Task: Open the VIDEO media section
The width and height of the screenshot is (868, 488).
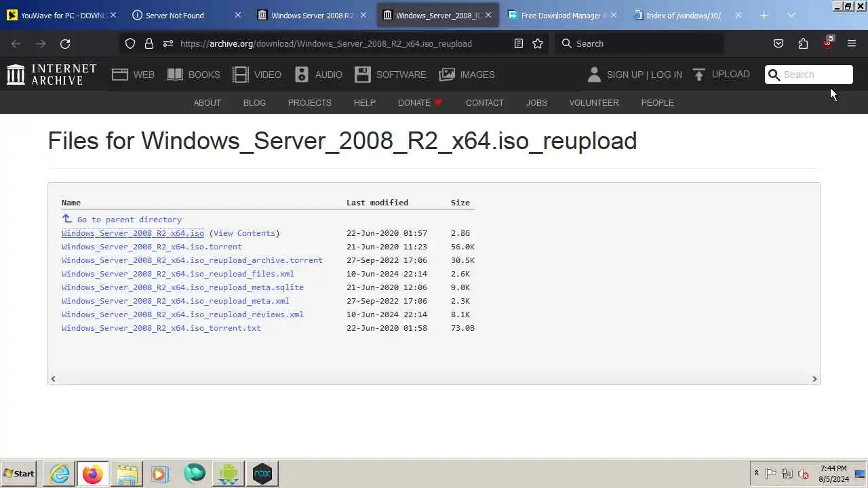Action: (x=256, y=75)
